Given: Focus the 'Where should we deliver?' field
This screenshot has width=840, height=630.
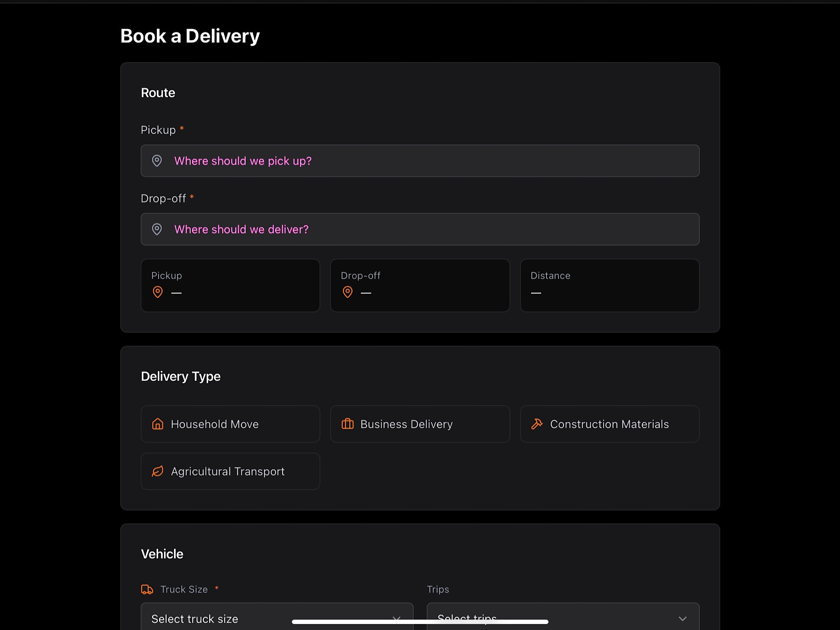Looking at the screenshot, I should coord(420,229).
